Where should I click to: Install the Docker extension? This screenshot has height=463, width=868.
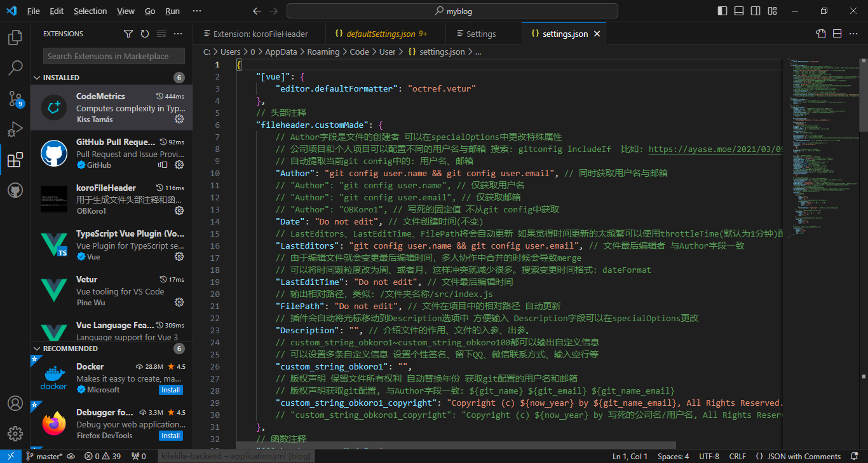click(x=170, y=390)
